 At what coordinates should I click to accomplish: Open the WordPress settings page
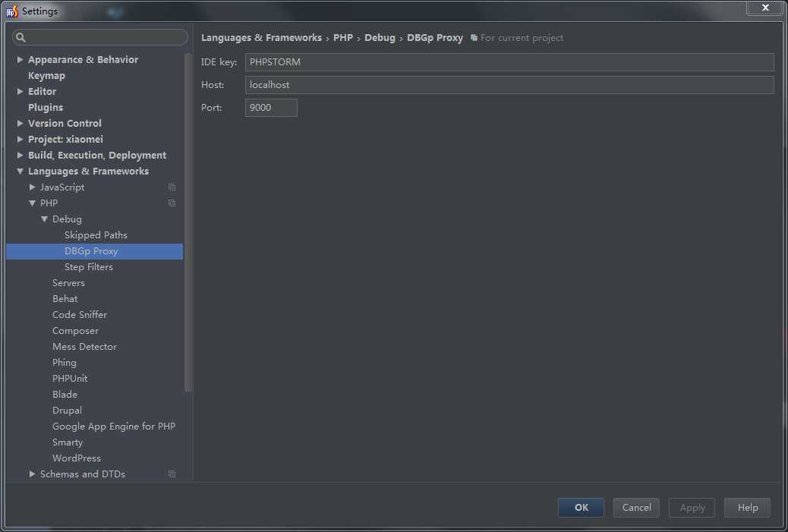click(77, 458)
